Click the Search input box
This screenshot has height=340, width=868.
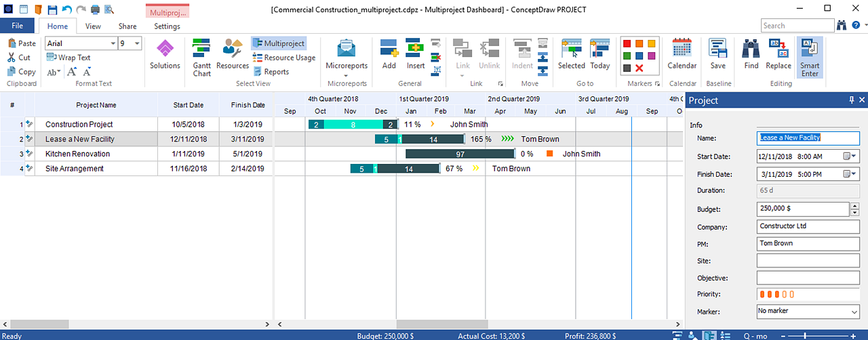click(797, 26)
